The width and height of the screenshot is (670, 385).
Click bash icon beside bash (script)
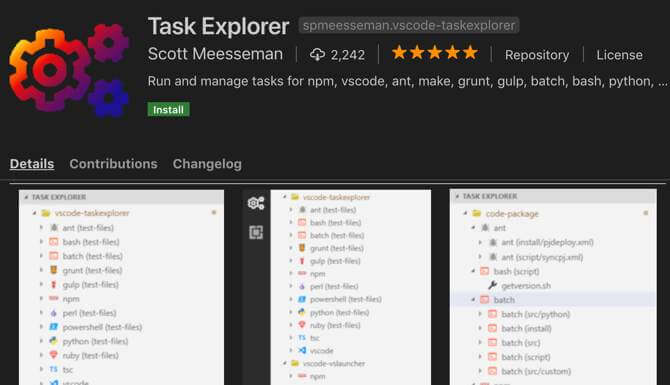pyautogui.click(x=485, y=271)
